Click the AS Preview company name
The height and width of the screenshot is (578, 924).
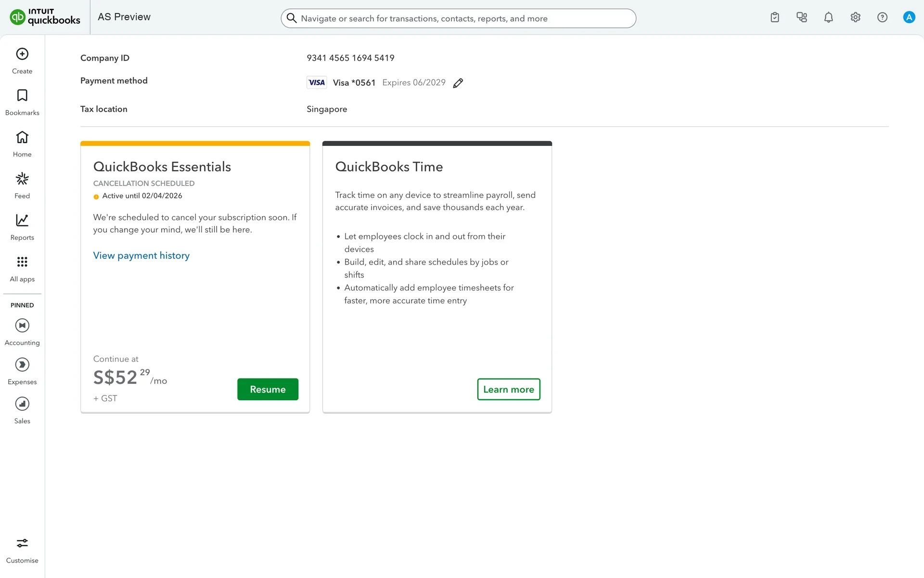point(124,17)
